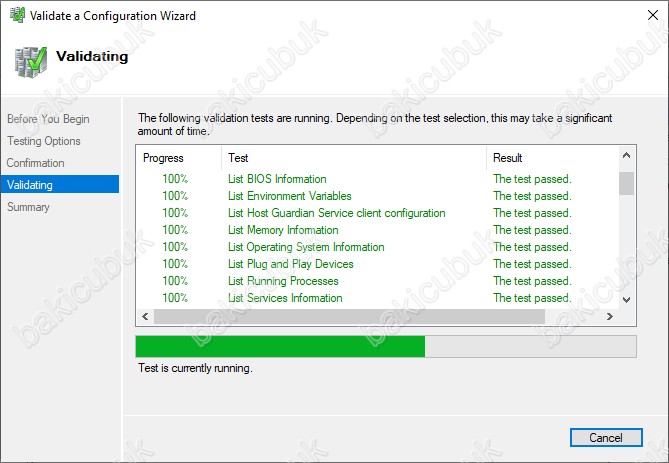The height and width of the screenshot is (463, 669).
Task: Click the horizontal scroll-left arrow
Action: (x=145, y=316)
